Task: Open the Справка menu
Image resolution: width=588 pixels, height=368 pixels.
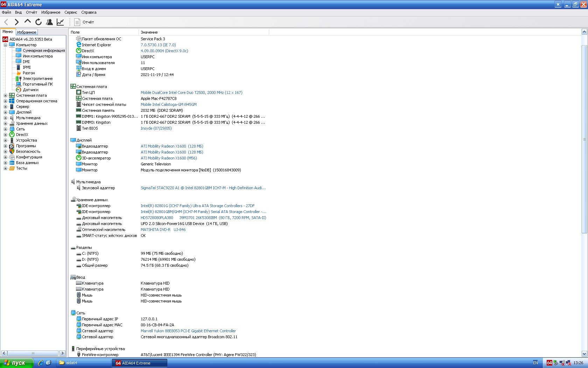Action: coord(89,12)
